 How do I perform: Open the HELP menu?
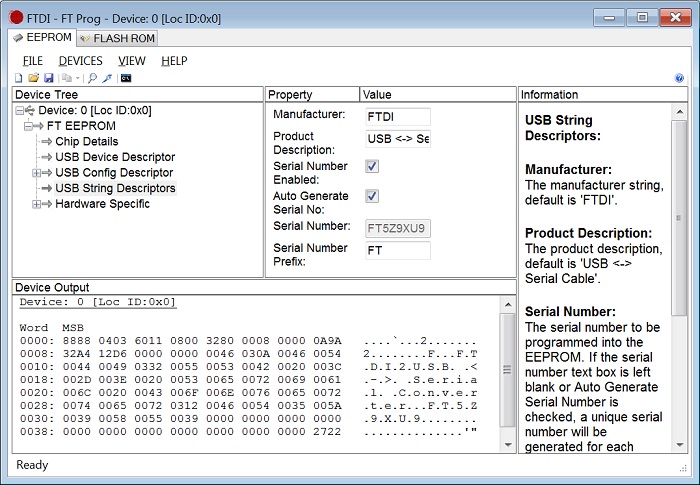[x=174, y=61]
